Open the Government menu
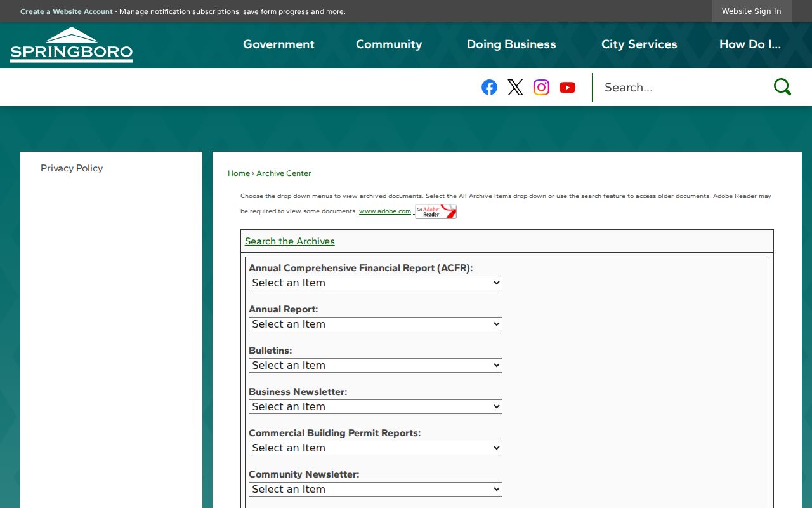 (x=278, y=44)
